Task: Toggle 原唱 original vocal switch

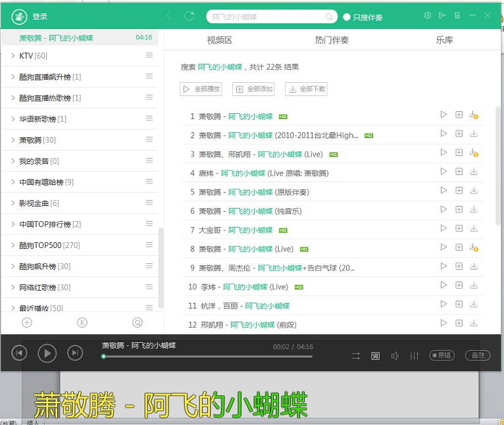Action: [442, 355]
